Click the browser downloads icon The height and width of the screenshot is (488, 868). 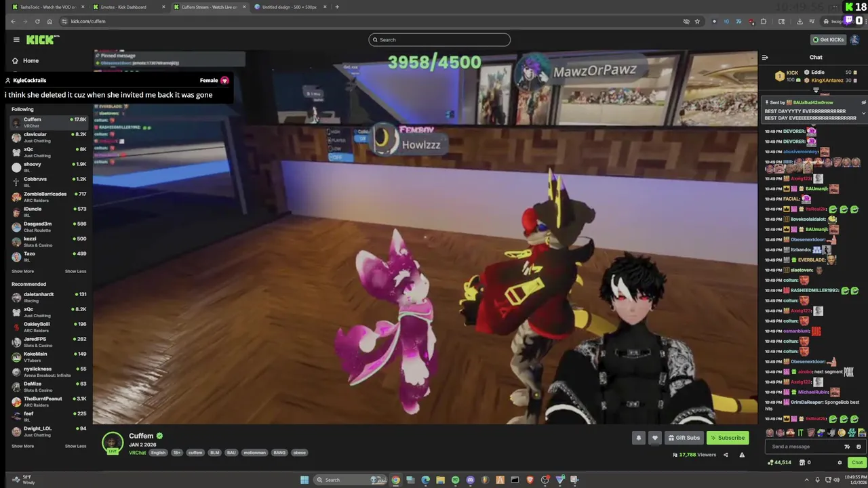tap(800, 21)
